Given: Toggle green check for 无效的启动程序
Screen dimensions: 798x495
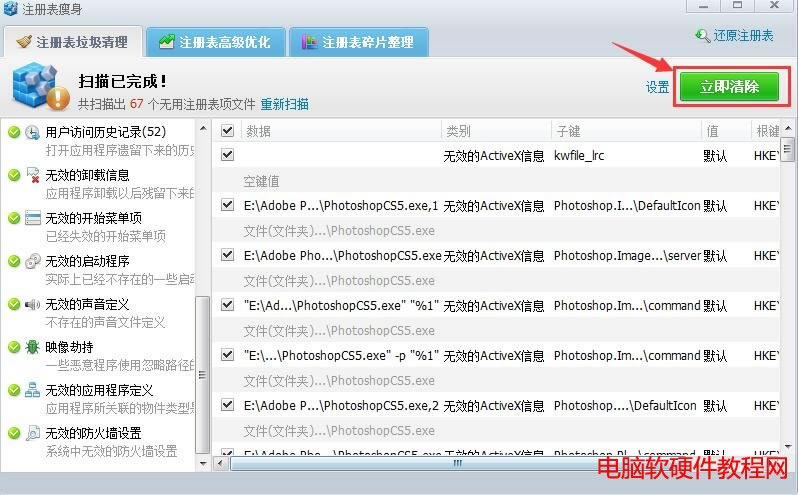Looking at the screenshot, I should (14, 261).
